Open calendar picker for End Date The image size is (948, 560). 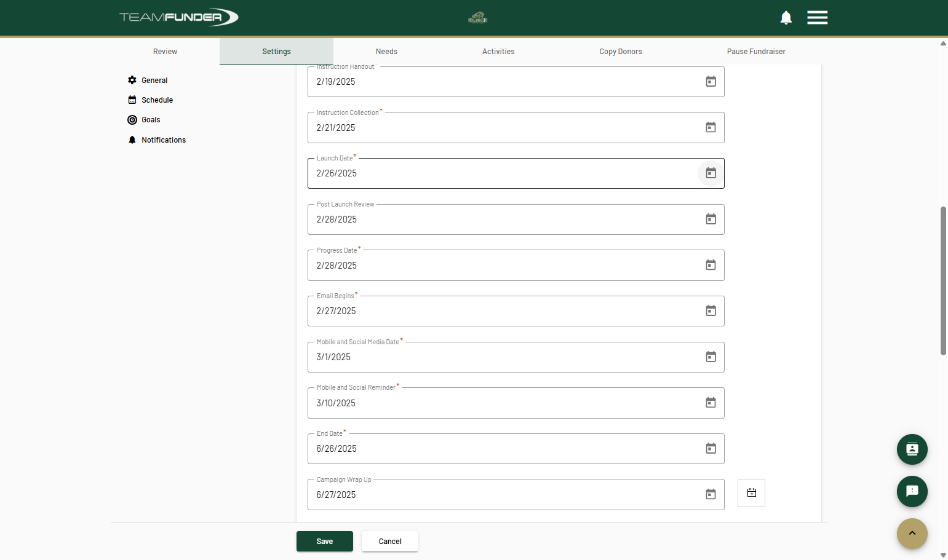pyautogui.click(x=711, y=449)
